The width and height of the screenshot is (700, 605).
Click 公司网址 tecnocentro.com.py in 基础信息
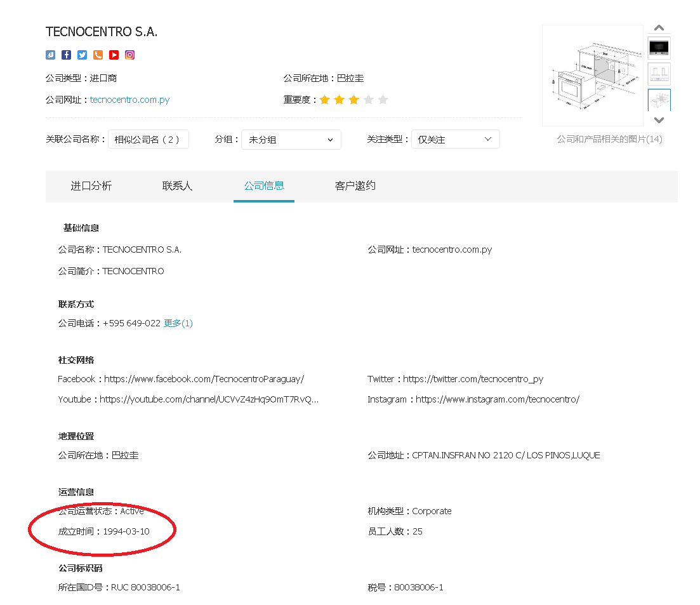(430, 249)
